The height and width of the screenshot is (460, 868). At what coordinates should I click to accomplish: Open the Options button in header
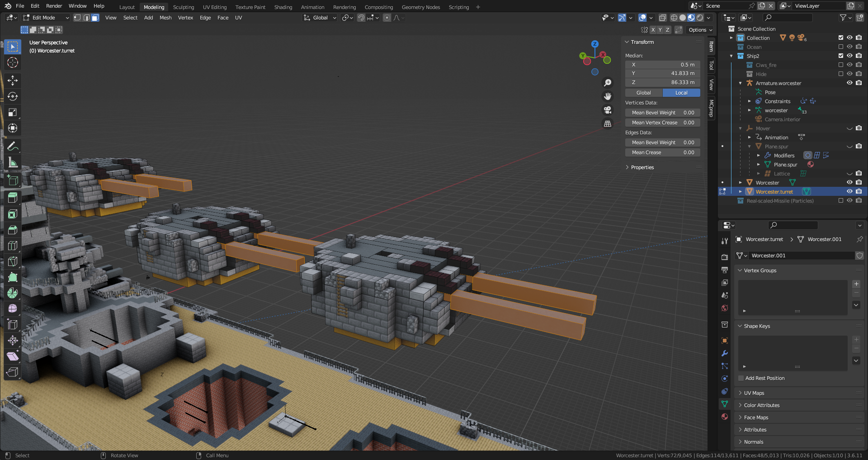pos(700,30)
